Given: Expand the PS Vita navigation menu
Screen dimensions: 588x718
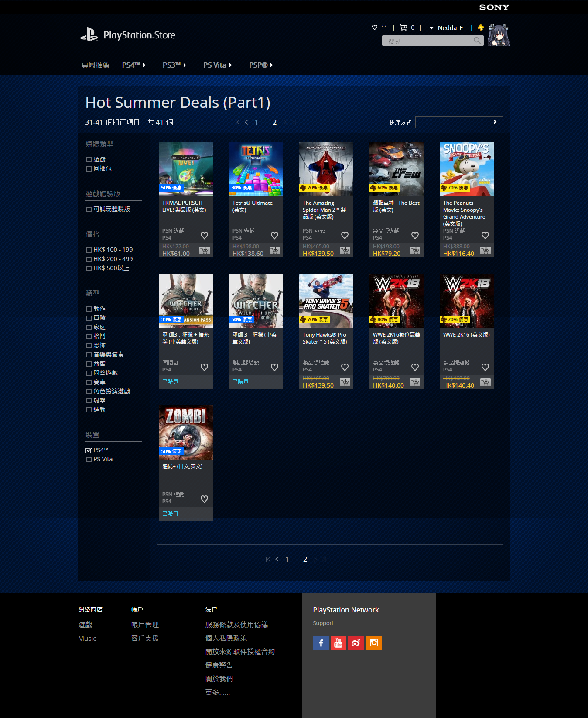Looking at the screenshot, I should [218, 65].
